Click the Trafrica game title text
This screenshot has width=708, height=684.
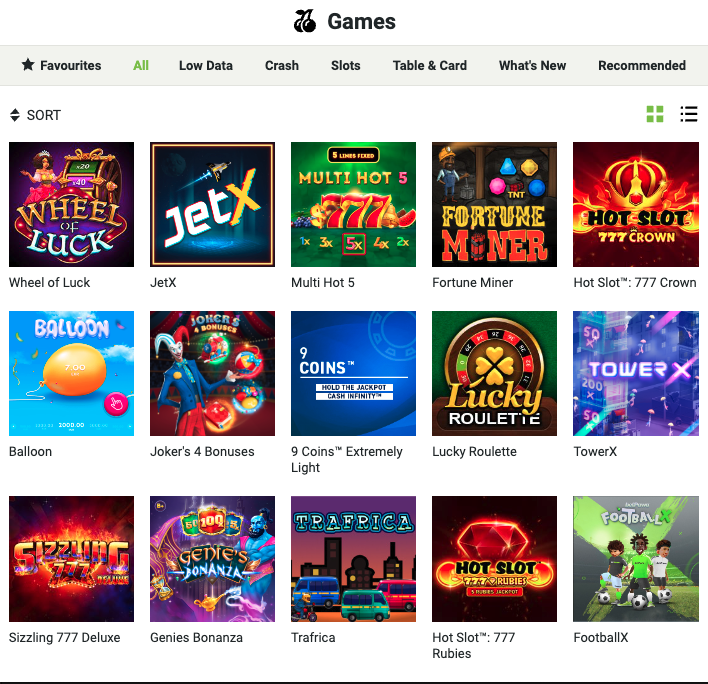coord(313,637)
